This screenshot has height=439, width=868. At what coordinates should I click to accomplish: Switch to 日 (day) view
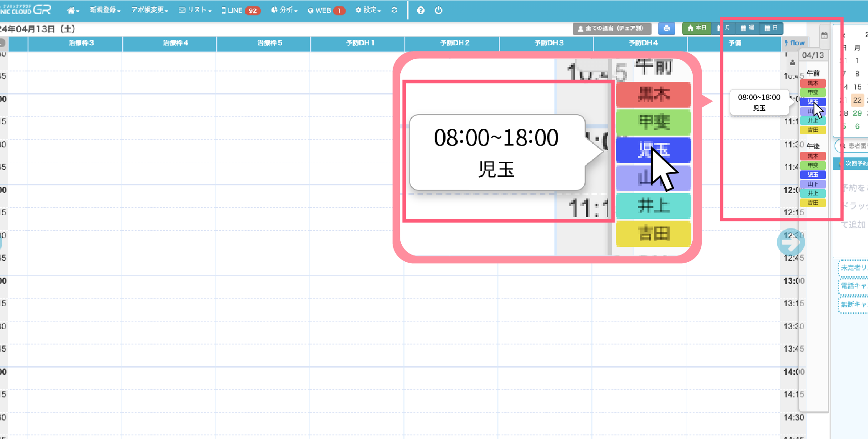tap(771, 28)
